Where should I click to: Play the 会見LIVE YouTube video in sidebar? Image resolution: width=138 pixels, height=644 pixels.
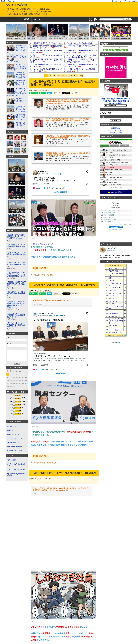pos(116,90)
